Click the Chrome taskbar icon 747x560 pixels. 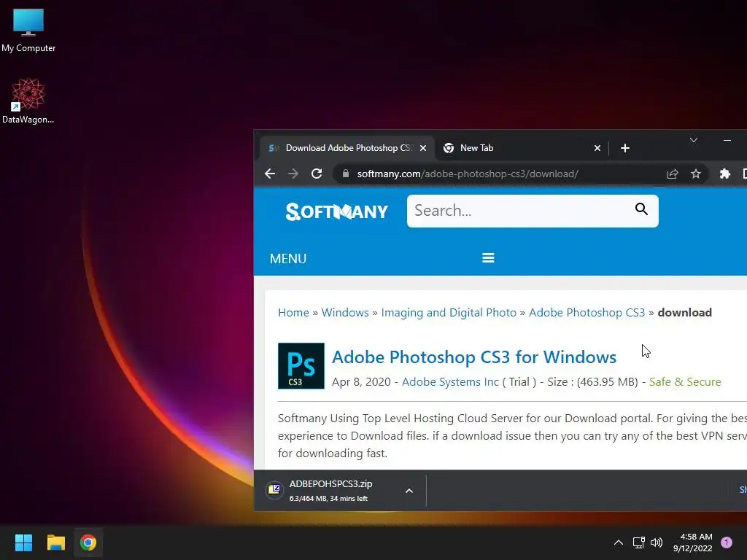click(x=88, y=542)
